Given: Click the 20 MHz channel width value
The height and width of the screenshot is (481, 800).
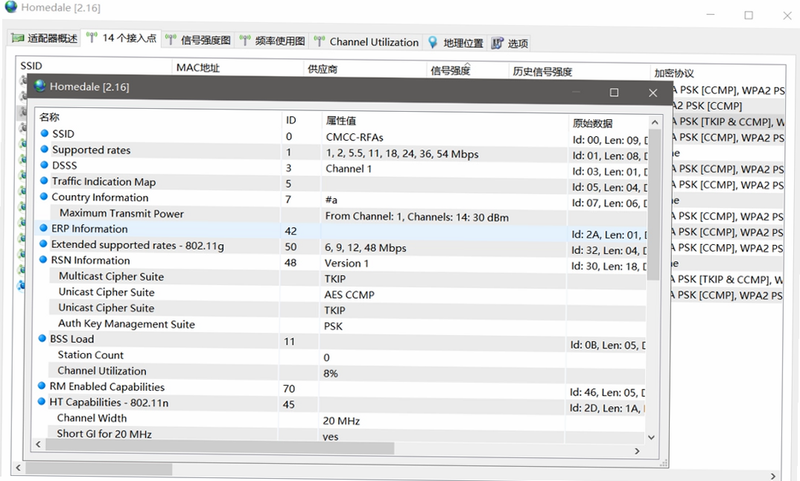Looking at the screenshot, I should 341,421.
